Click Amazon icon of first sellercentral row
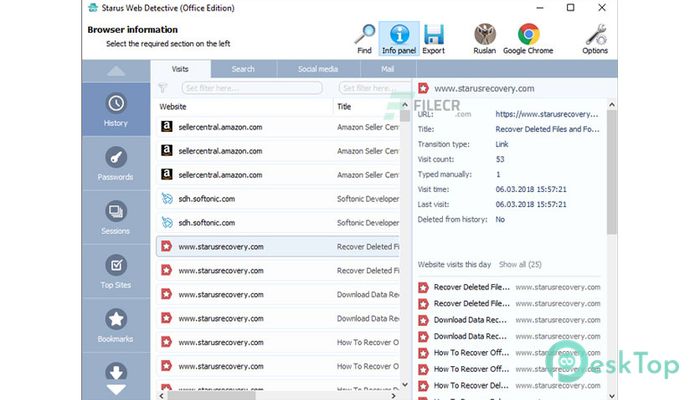Viewport: 700px width, 400px height. pos(167,127)
